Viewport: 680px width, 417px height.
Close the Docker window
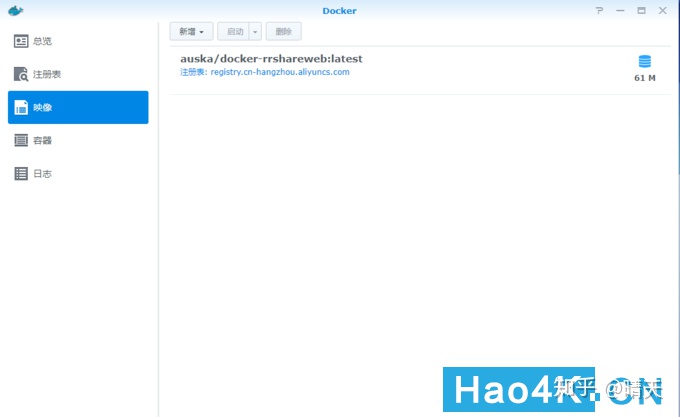[x=663, y=10]
